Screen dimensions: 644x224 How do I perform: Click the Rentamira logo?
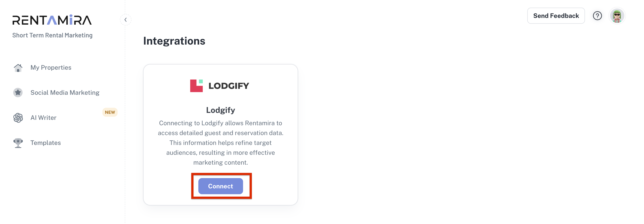[52, 20]
